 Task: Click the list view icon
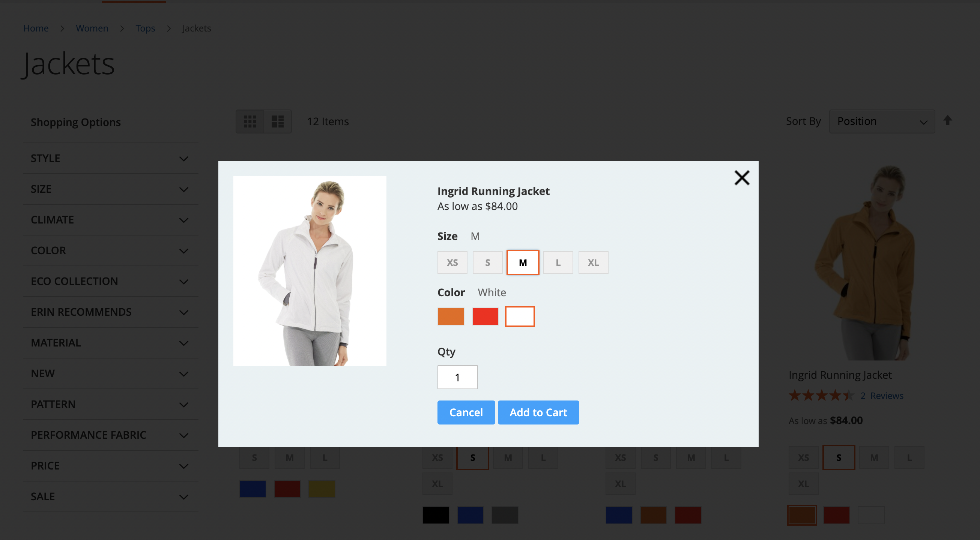[278, 120]
